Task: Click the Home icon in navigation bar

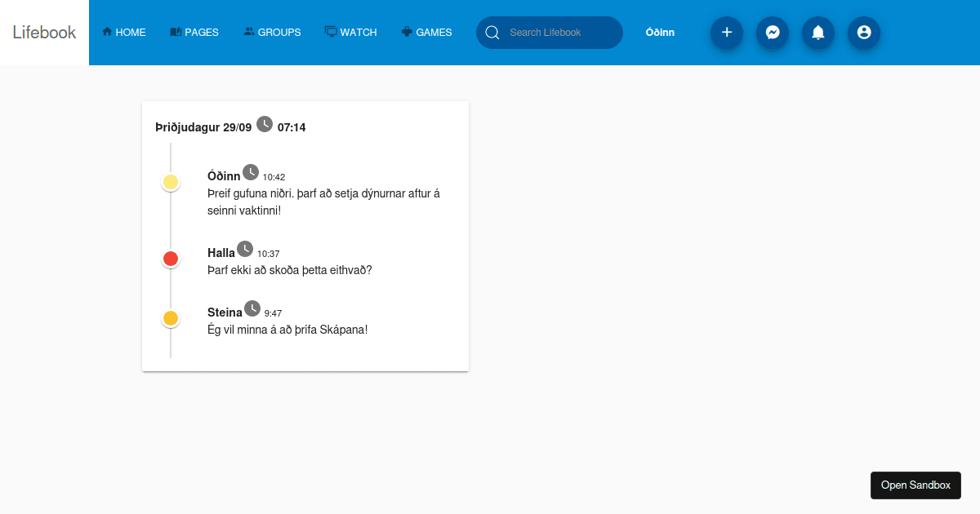Action: click(x=107, y=32)
